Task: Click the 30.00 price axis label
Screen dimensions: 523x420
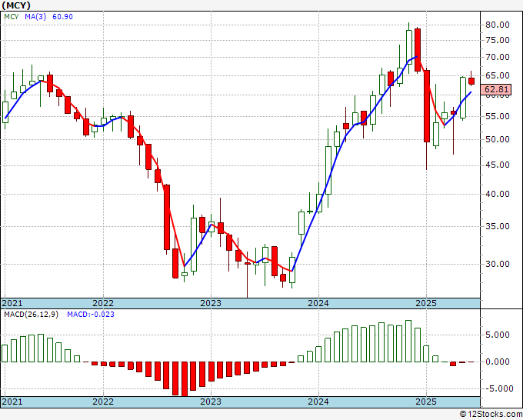Action: pos(498,264)
